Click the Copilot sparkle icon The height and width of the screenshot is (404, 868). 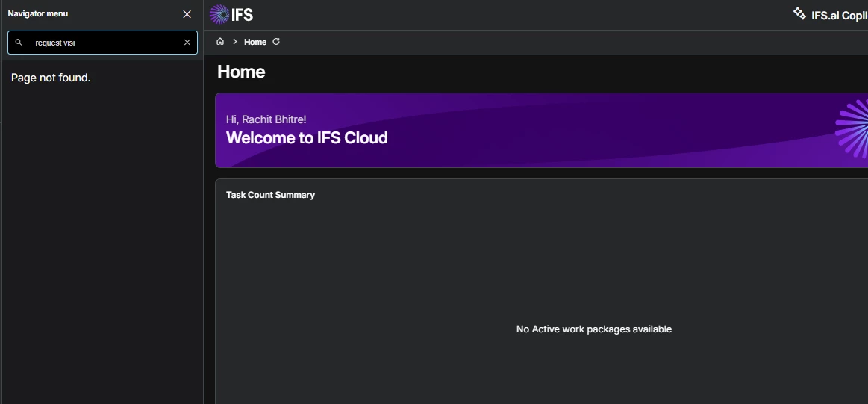pyautogui.click(x=799, y=13)
